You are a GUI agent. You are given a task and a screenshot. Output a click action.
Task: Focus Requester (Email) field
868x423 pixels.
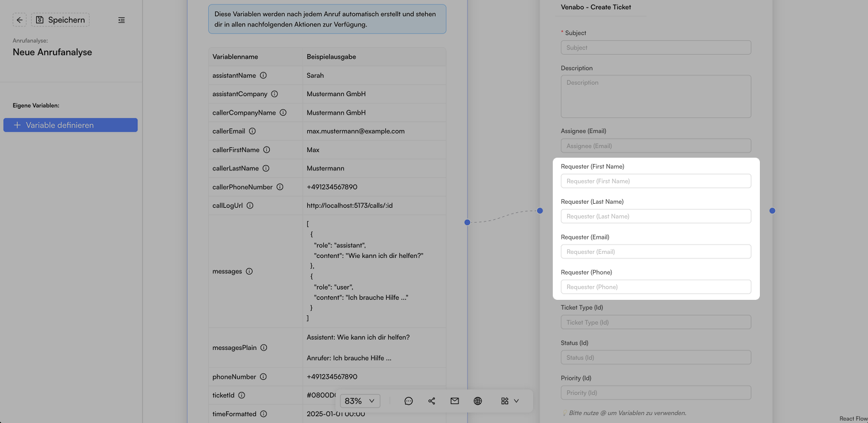pyautogui.click(x=656, y=251)
